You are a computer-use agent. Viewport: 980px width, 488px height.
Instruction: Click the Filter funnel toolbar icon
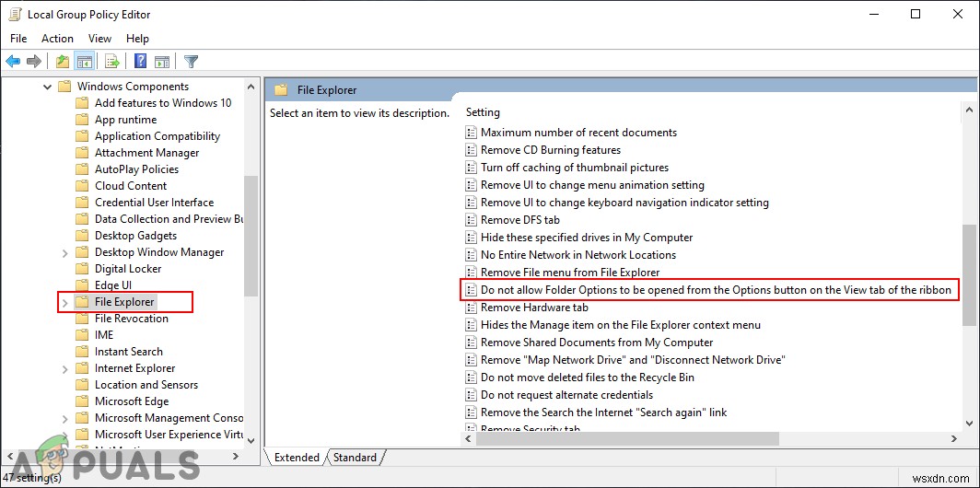pyautogui.click(x=192, y=62)
